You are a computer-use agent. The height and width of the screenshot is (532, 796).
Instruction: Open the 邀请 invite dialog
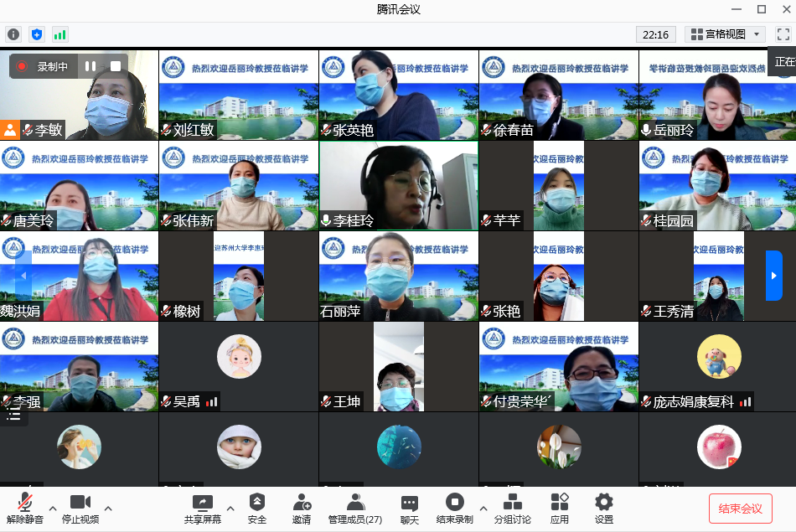tap(302, 508)
